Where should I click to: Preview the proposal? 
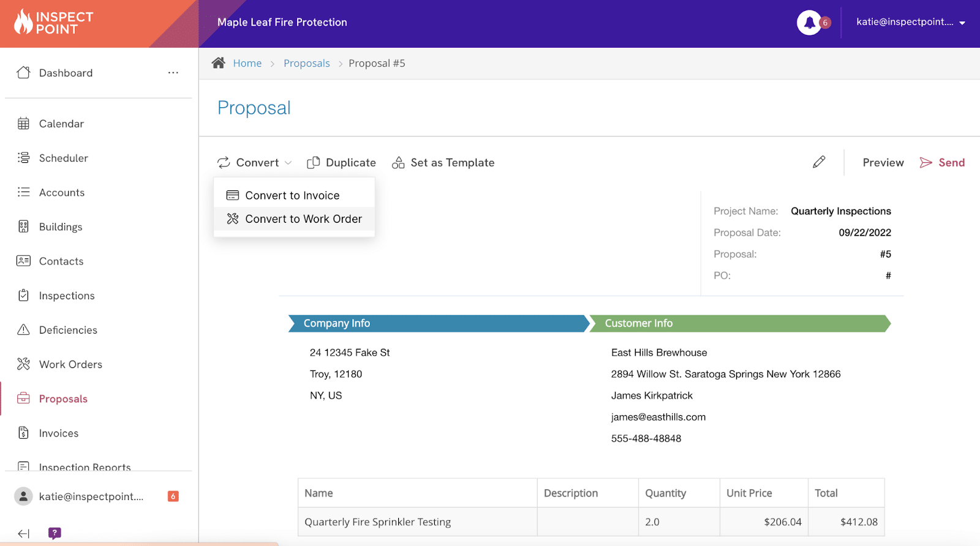883,163
